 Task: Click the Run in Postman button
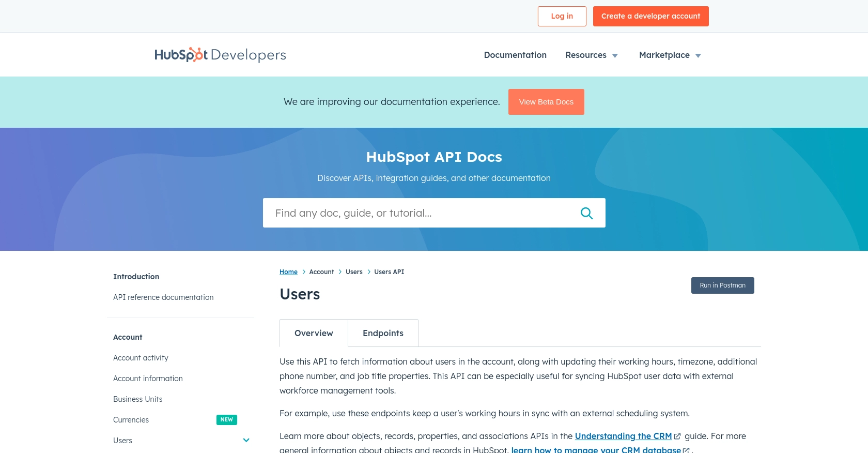(723, 285)
